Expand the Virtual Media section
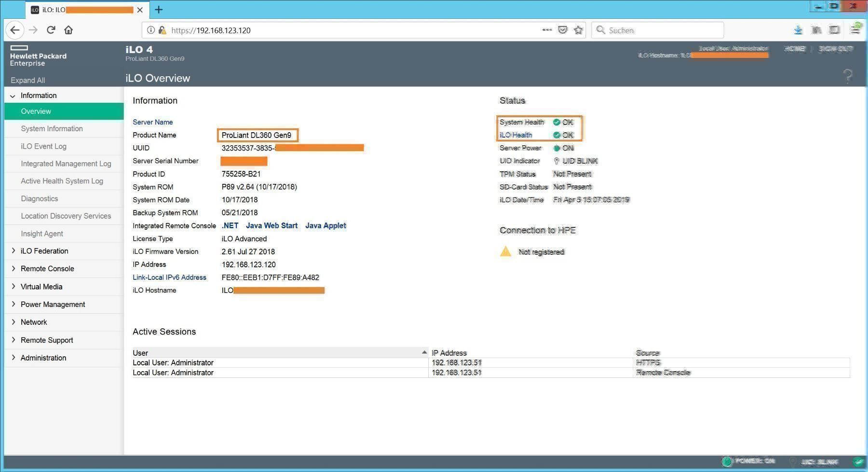 coord(13,286)
